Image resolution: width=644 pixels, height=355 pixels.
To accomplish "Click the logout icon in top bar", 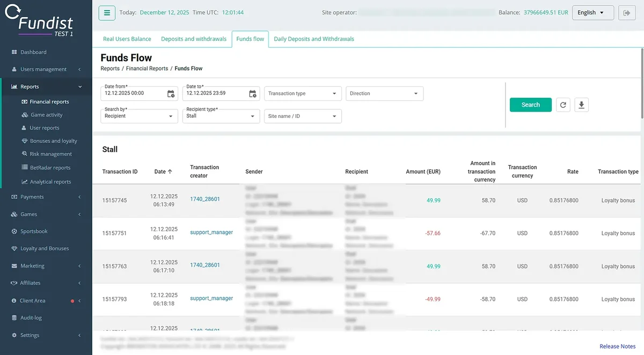I will 626,13.
